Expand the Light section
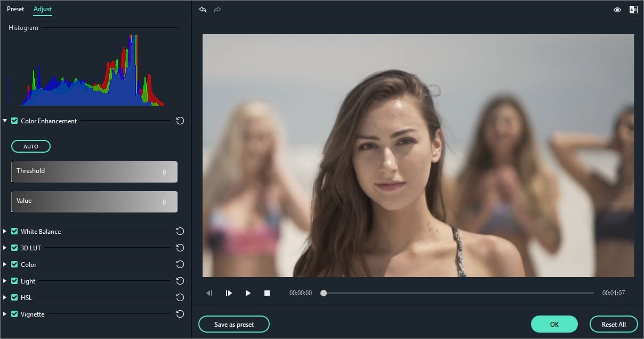644x339 pixels. [x=5, y=281]
